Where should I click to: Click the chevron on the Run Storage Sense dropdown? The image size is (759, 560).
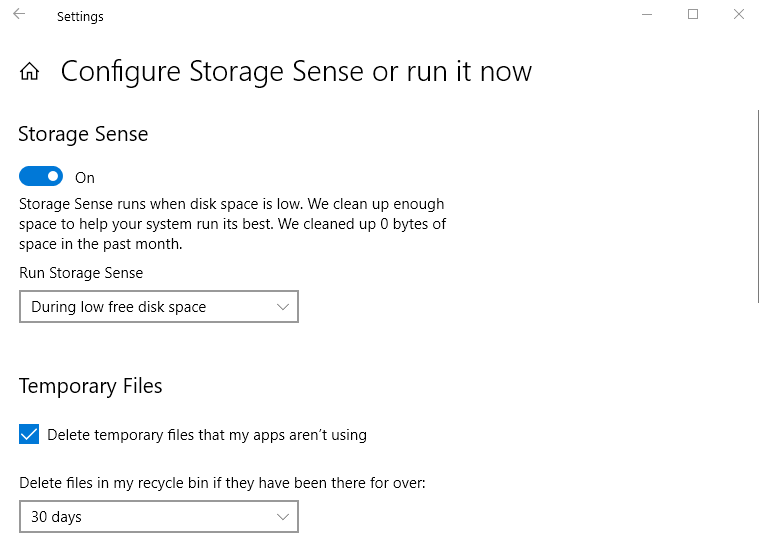[283, 307]
